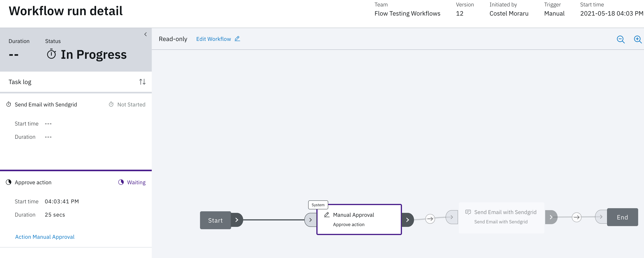Open Action Manual Approval link
This screenshot has height=258, width=644.
pos(45,237)
